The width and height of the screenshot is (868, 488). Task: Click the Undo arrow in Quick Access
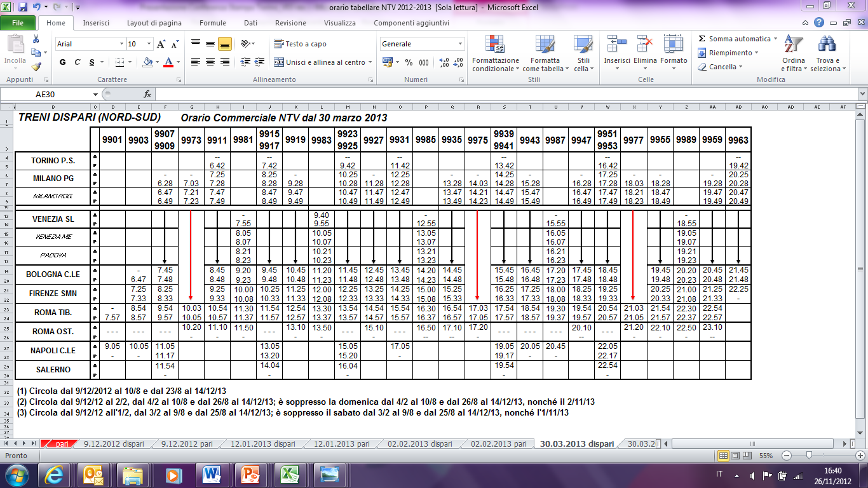click(x=37, y=8)
